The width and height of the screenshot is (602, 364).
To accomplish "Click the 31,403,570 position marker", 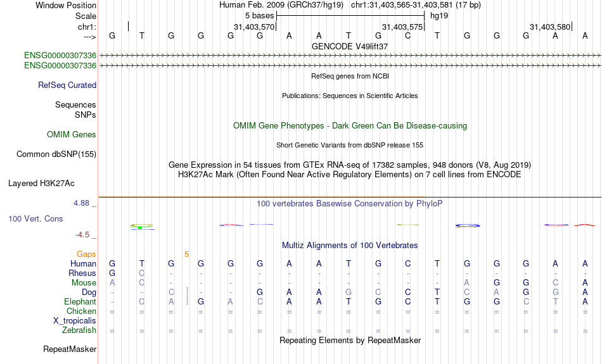I will 254,27.
